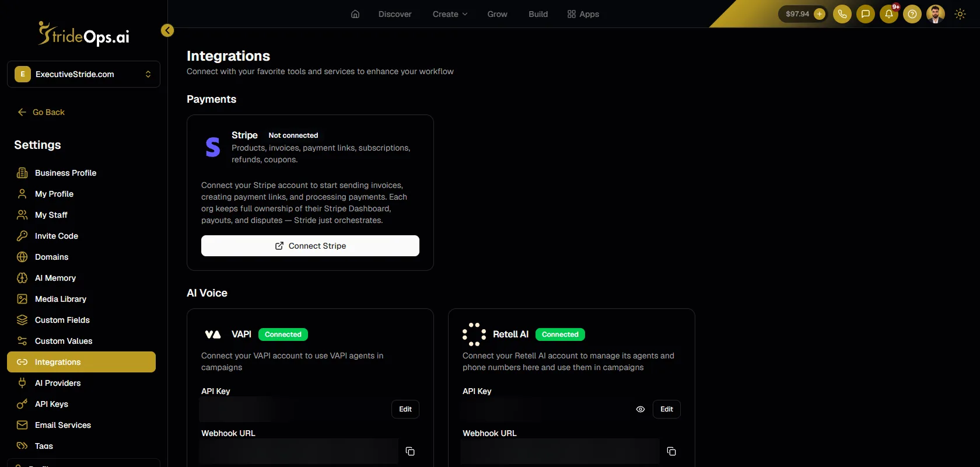Open the user avatar profile menu

[x=936, y=14]
